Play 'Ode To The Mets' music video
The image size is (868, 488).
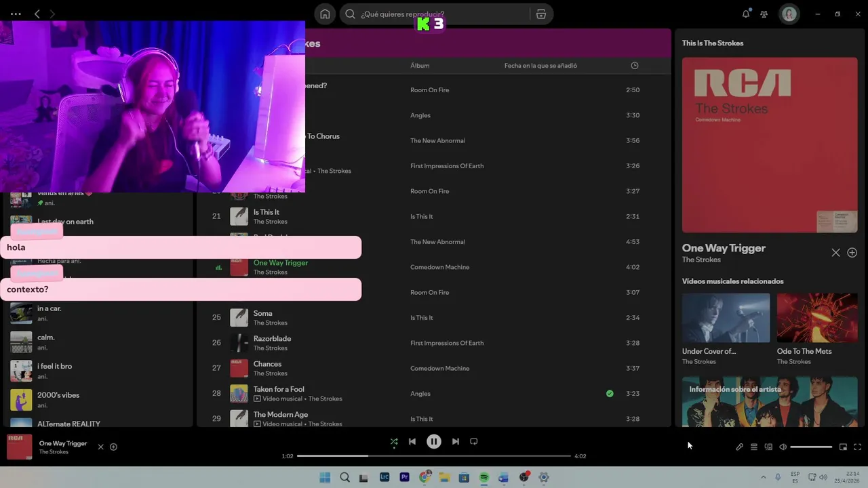coord(817,318)
